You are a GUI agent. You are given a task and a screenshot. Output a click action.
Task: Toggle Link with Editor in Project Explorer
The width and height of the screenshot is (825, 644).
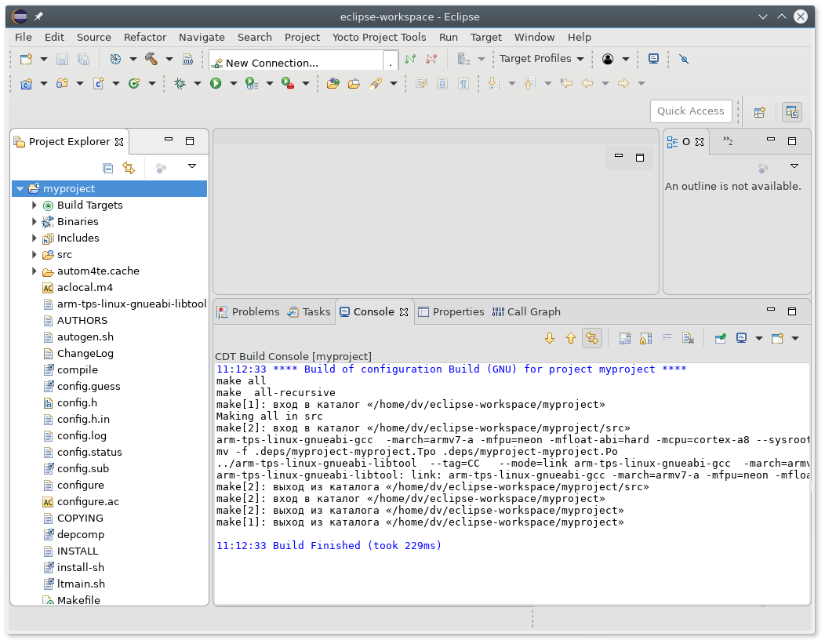[x=129, y=167]
